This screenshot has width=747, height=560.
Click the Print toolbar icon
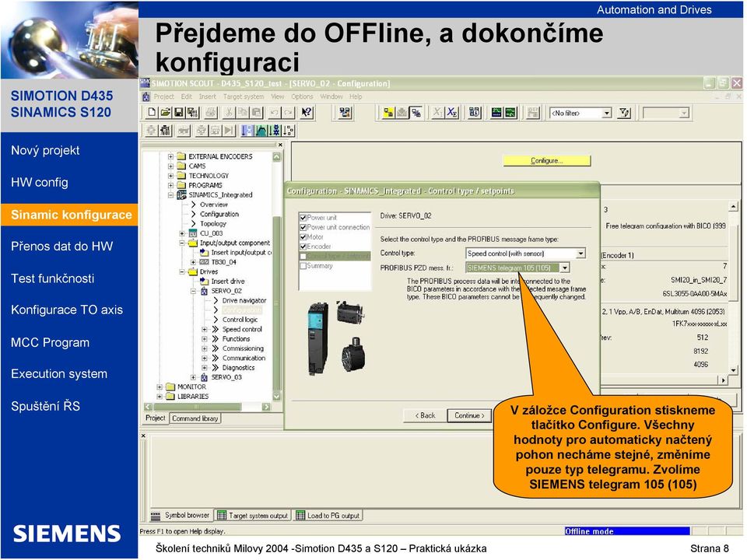point(212,113)
